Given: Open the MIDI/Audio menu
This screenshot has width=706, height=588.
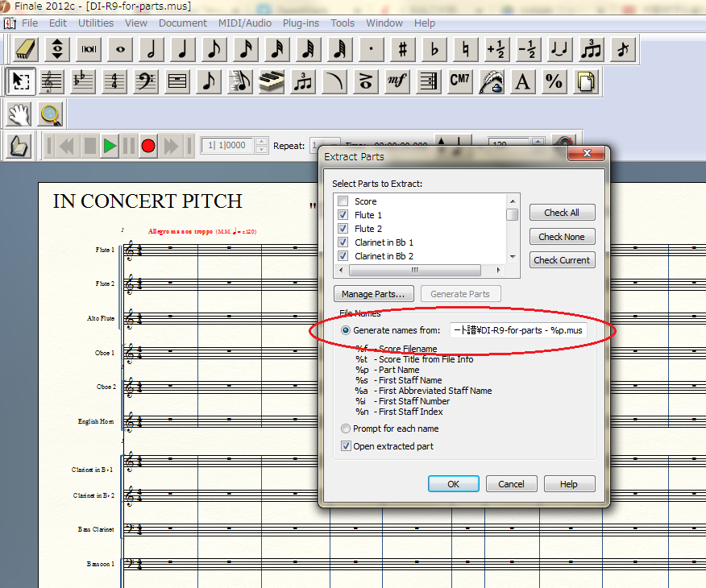Looking at the screenshot, I should point(246,23).
